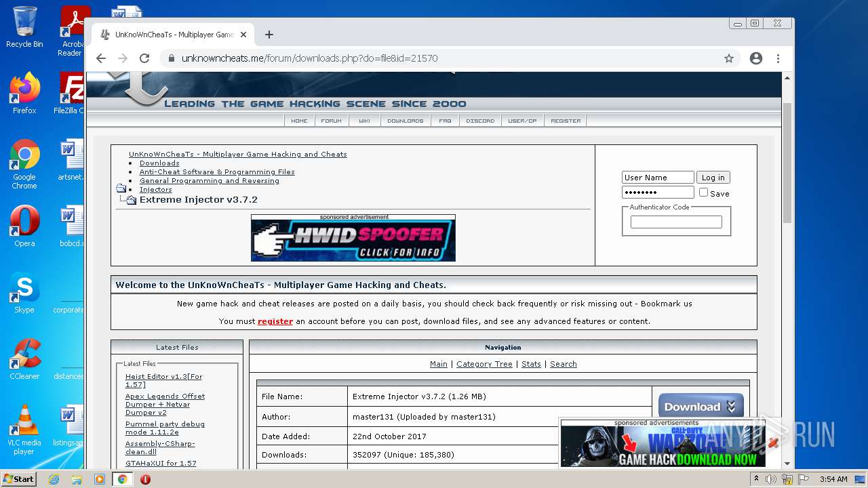Show hidden tray icons
This screenshot has height=488, width=868.
coord(756,479)
